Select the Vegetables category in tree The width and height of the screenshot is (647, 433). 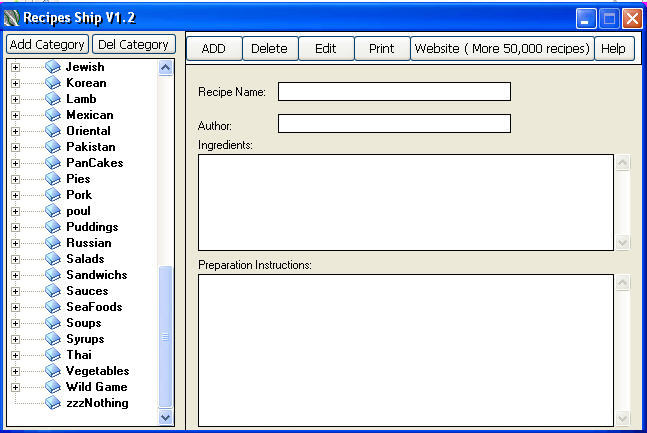[x=97, y=371]
